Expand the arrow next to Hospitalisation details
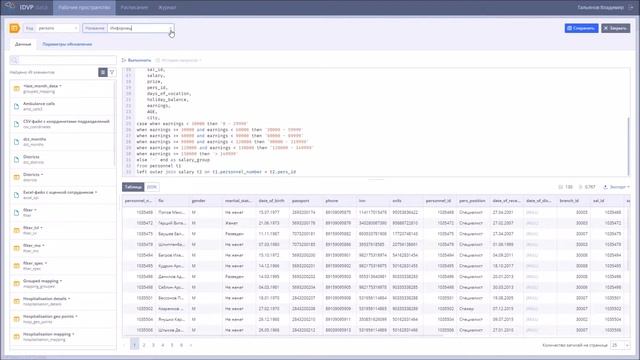The width and height of the screenshot is (640, 360). point(69,299)
